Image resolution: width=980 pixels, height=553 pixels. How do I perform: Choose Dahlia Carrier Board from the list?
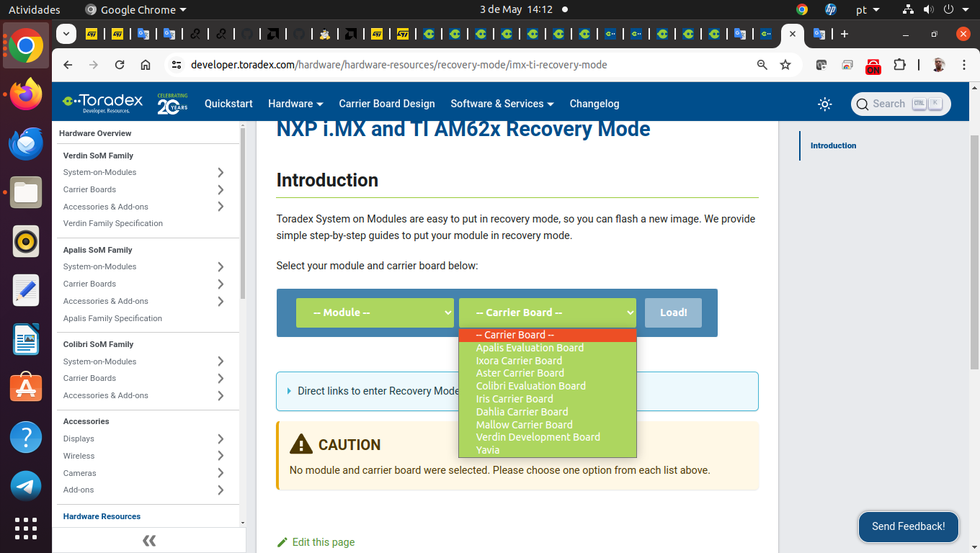548,412
